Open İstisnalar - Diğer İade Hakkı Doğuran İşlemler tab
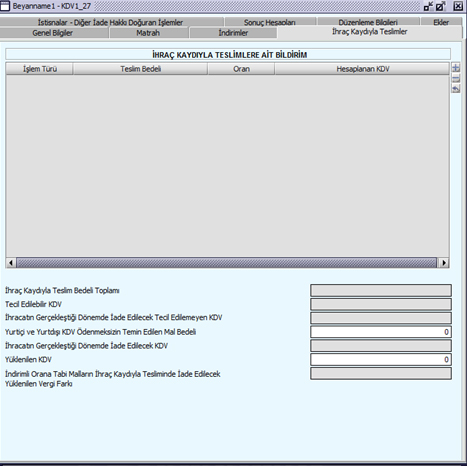 click(110, 22)
